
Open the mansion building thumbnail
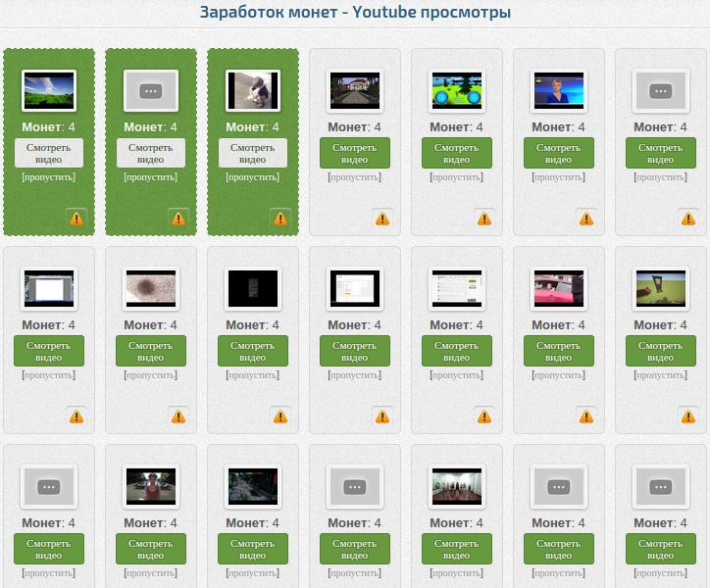pos(355,90)
